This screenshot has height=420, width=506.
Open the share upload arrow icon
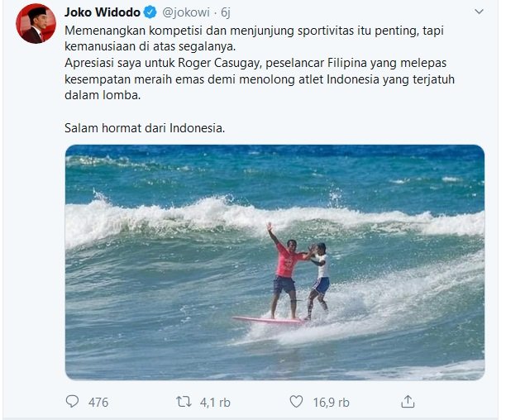click(x=408, y=402)
